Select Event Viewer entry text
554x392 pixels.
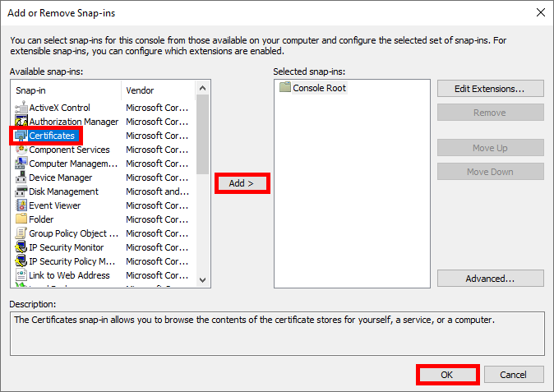point(55,205)
